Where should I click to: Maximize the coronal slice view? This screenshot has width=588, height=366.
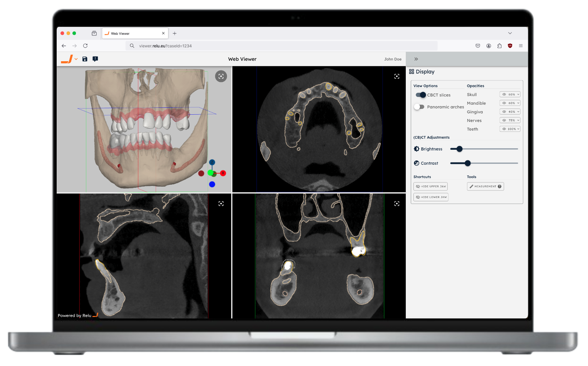(x=396, y=204)
